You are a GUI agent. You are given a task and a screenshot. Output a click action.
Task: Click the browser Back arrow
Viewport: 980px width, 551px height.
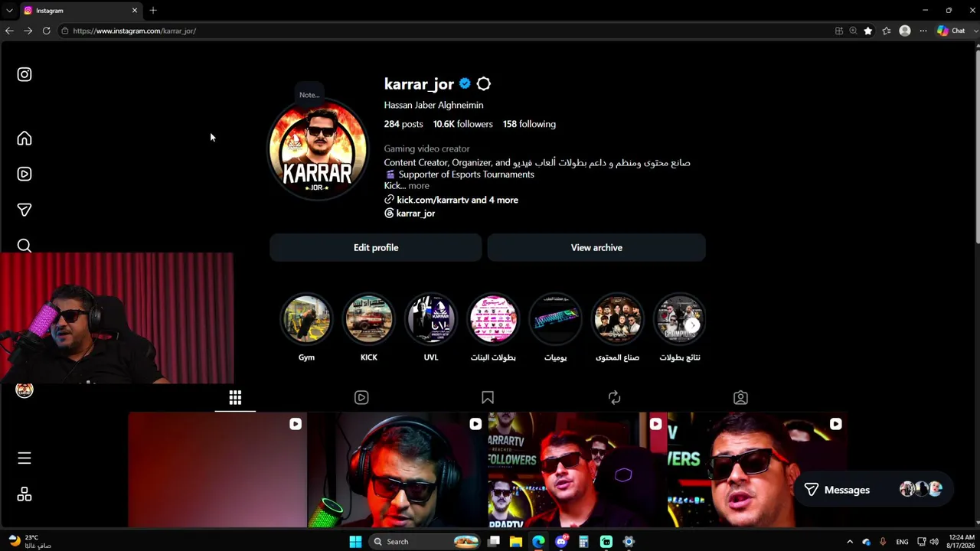[9, 31]
